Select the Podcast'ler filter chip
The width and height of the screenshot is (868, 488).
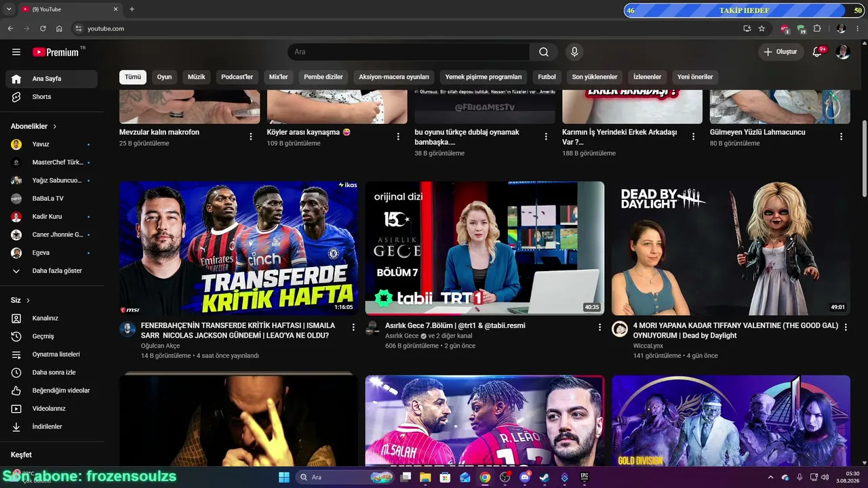click(237, 77)
